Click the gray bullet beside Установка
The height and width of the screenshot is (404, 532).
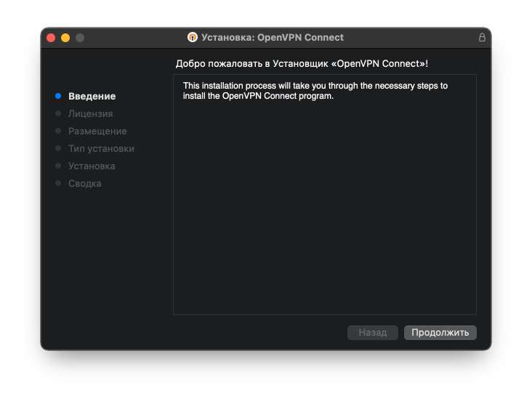(x=58, y=166)
